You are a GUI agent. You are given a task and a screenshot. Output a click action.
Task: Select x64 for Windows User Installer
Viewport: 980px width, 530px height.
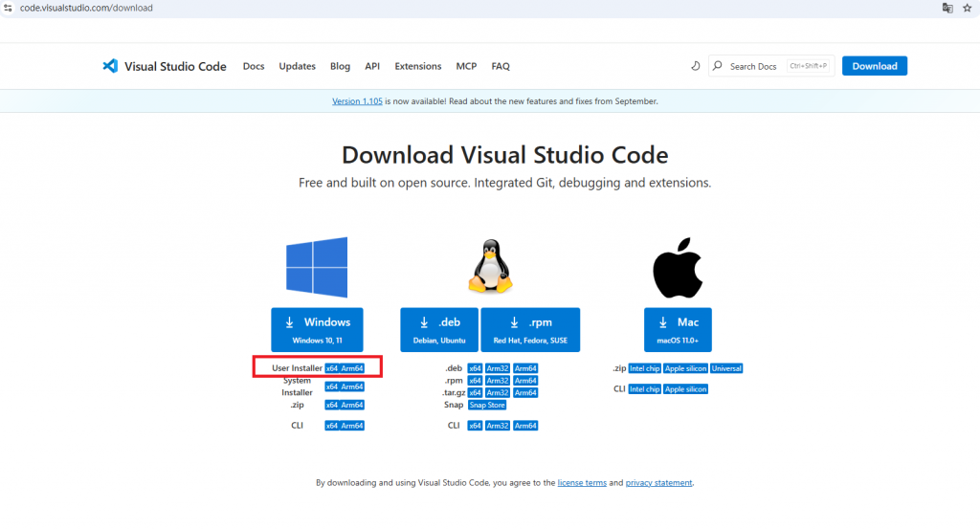pyautogui.click(x=332, y=368)
